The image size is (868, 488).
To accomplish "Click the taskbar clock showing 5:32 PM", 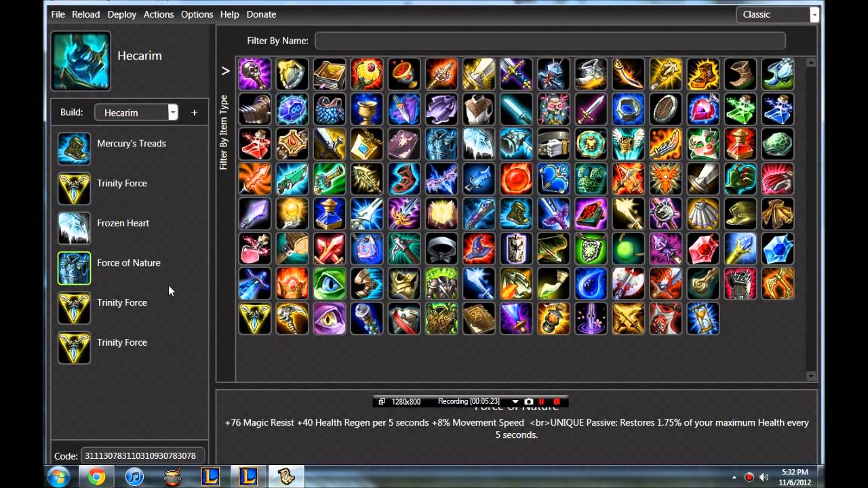I will coord(793,477).
